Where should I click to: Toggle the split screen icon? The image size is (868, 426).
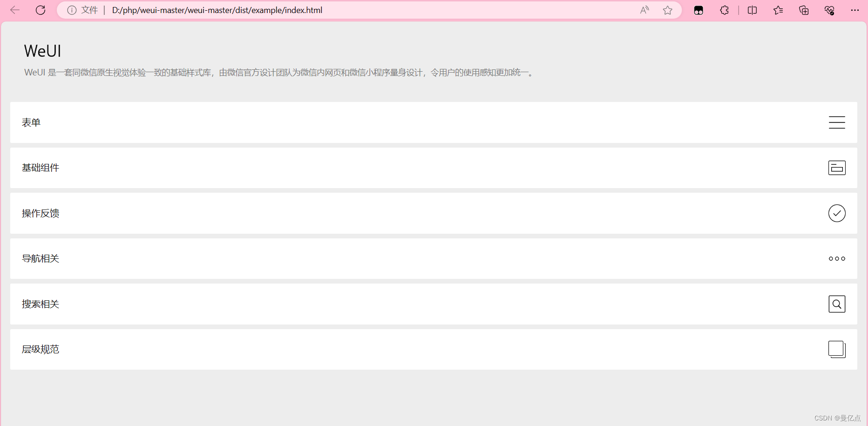tap(752, 10)
